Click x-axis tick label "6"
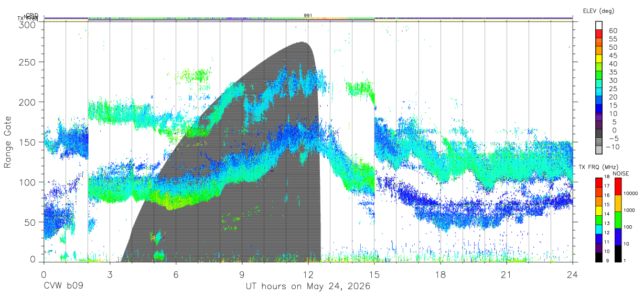644x297 pixels. (176, 274)
